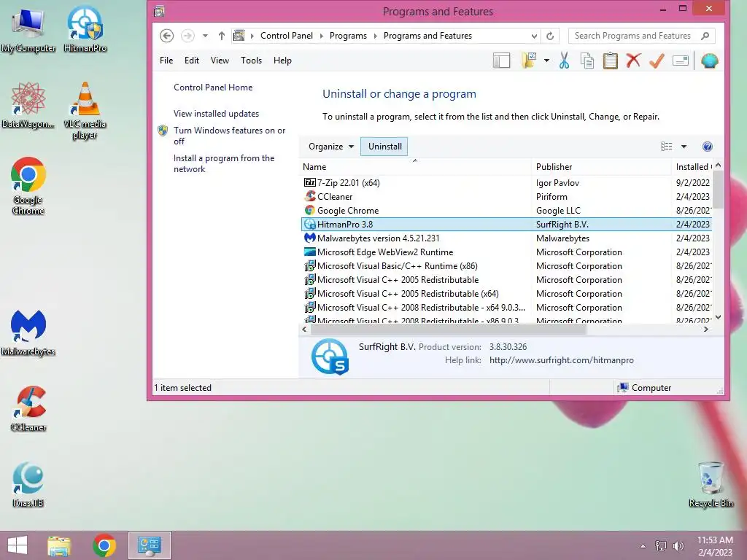Select DataWagon desktop shortcut
The width and height of the screenshot is (747, 560).
[x=28, y=105]
